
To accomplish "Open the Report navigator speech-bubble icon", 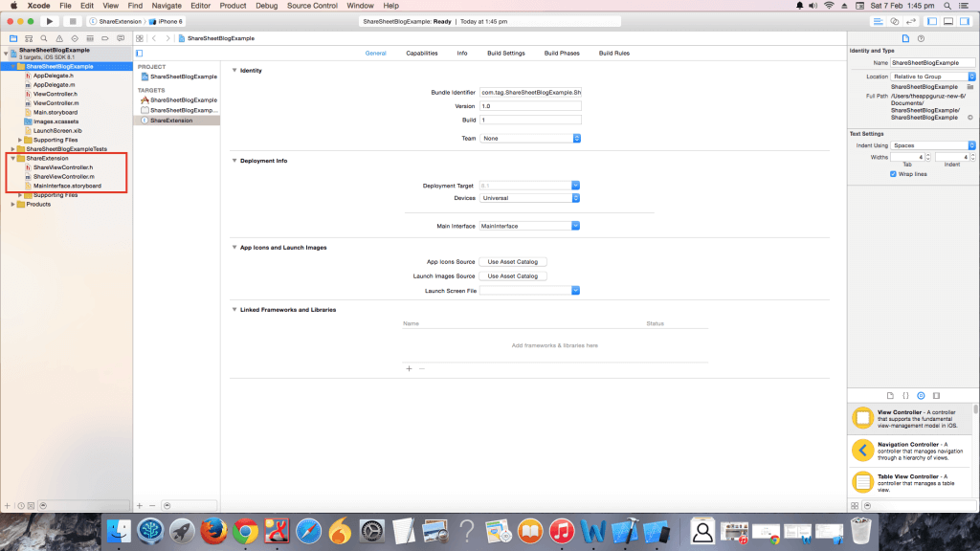I will coord(121,38).
